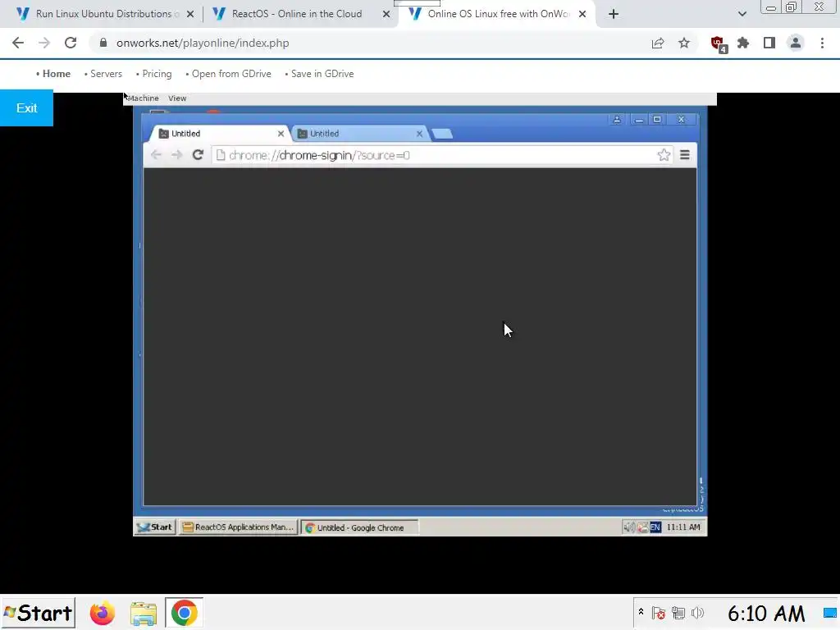Launch Firefox from host taskbar
The width and height of the screenshot is (840, 630).
point(103,613)
